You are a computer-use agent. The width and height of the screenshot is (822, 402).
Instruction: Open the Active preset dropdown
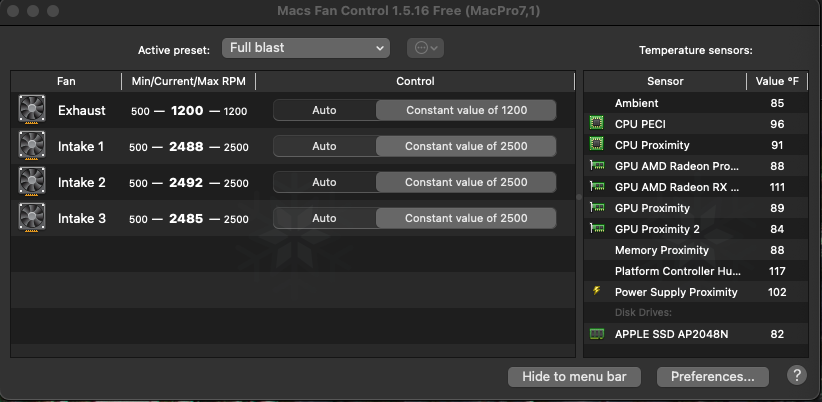tap(307, 48)
